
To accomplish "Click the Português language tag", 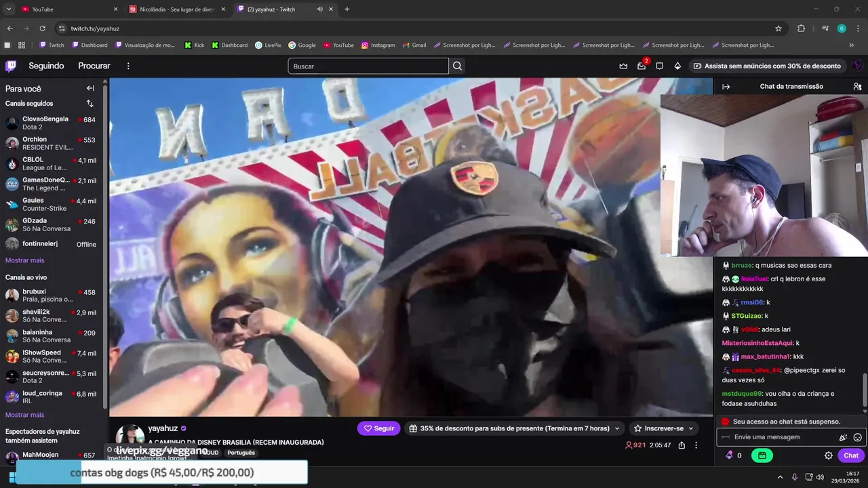I will point(241,453).
